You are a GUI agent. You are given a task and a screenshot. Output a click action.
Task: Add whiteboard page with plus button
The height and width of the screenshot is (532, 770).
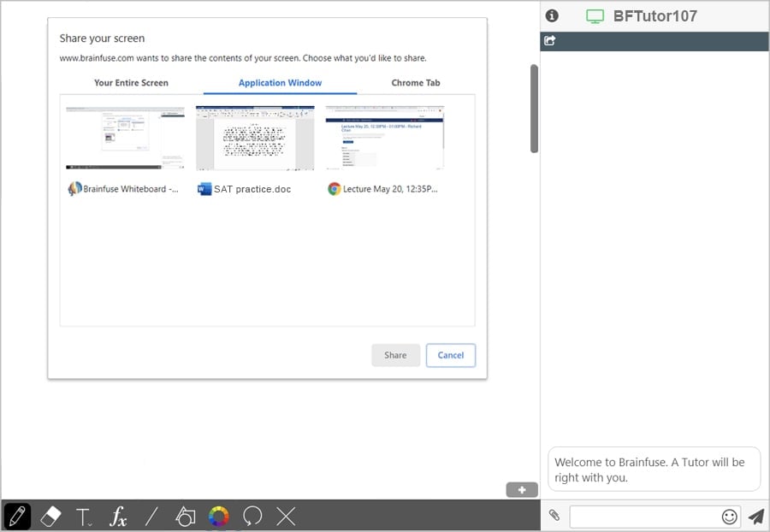click(x=522, y=490)
